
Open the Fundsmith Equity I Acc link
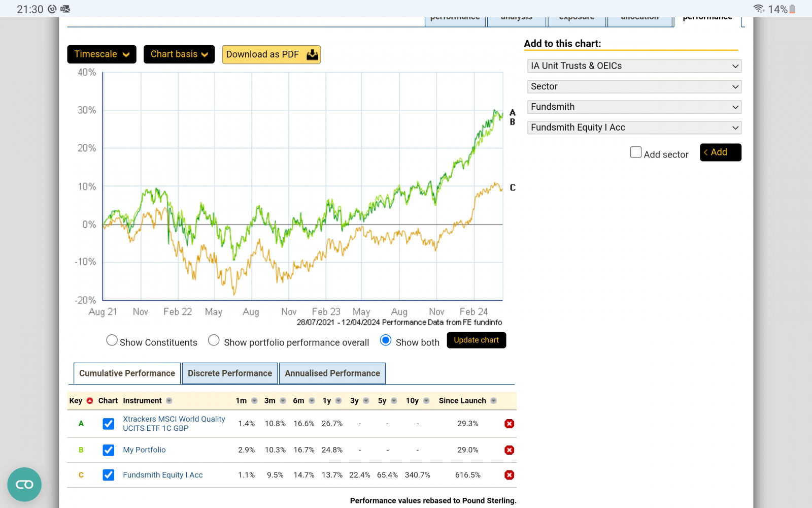(x=162, y=475)
